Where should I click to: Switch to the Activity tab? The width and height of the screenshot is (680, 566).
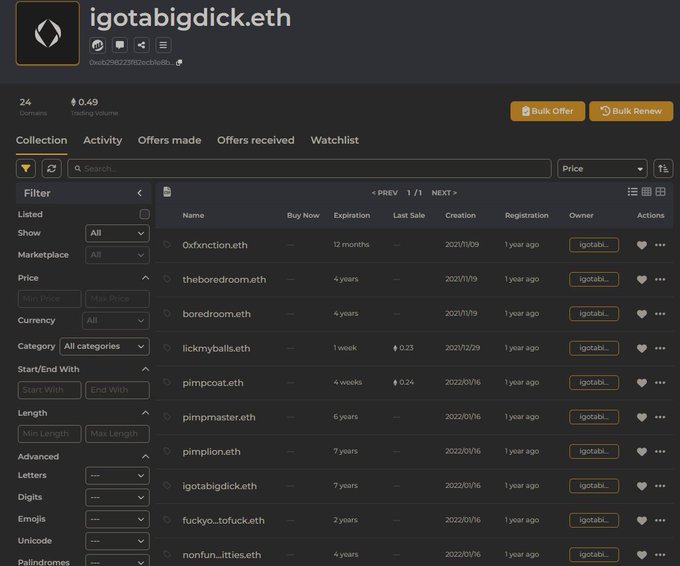(x=103, y=141)
